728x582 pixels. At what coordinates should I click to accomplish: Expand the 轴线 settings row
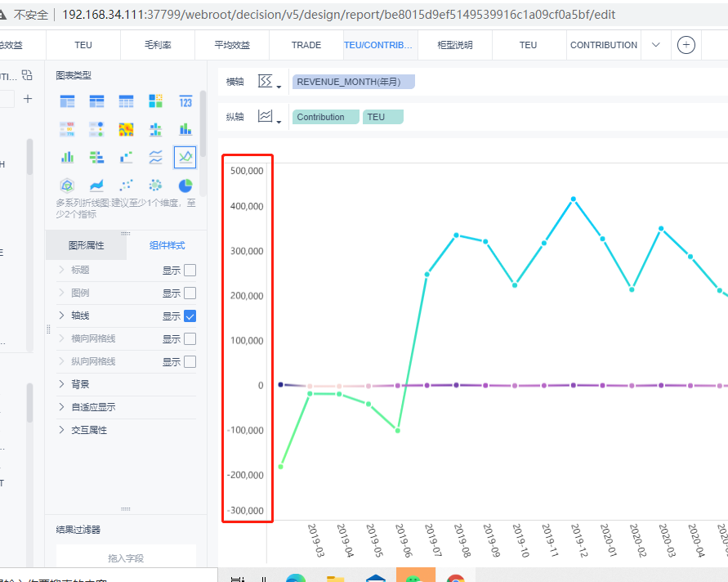click(x=61, y=316)
